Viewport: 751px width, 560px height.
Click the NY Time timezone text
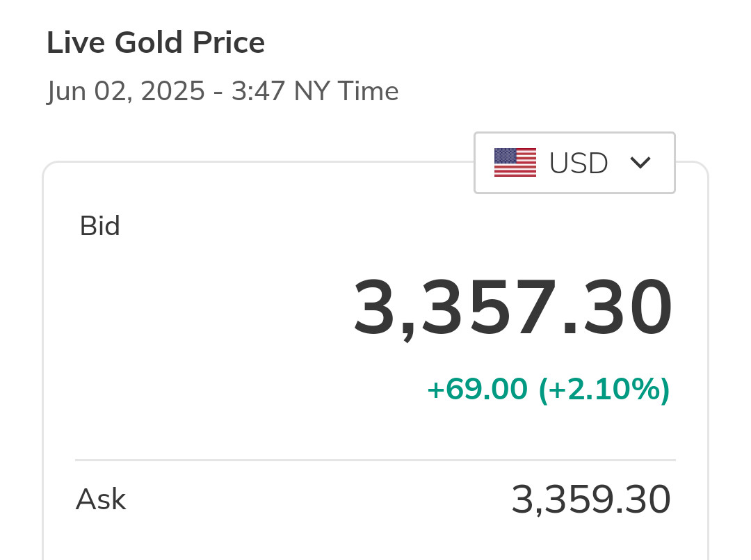click(346, 91)
